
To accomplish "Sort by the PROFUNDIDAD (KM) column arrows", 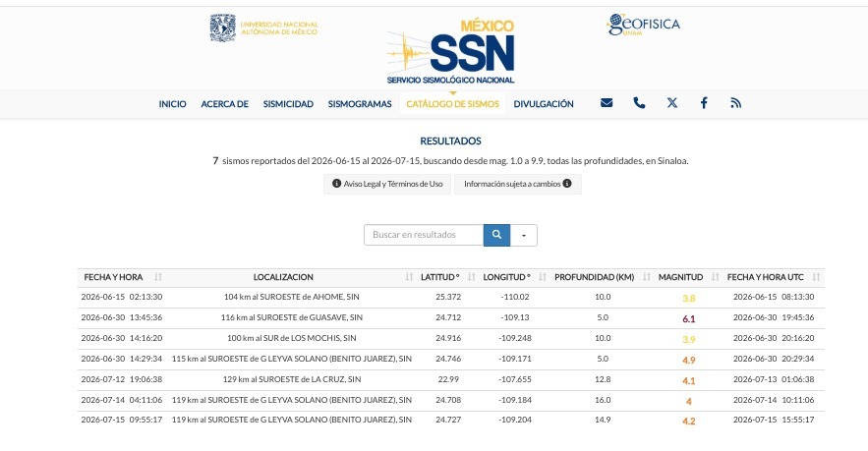I will [x=647, y=277].
